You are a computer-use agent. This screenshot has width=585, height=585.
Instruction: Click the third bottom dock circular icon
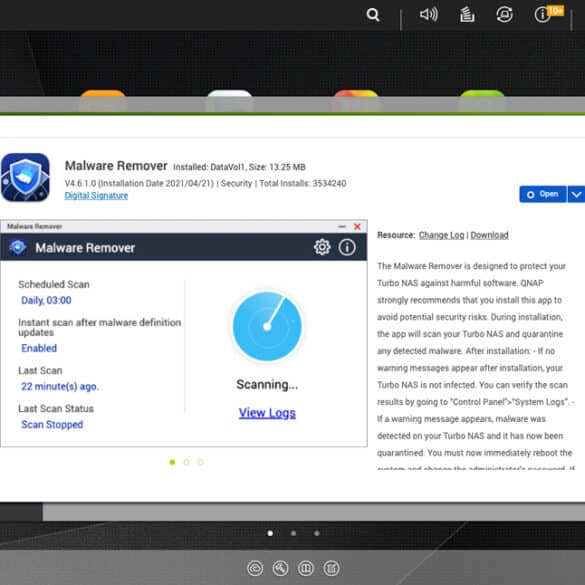tap(306, 568)
